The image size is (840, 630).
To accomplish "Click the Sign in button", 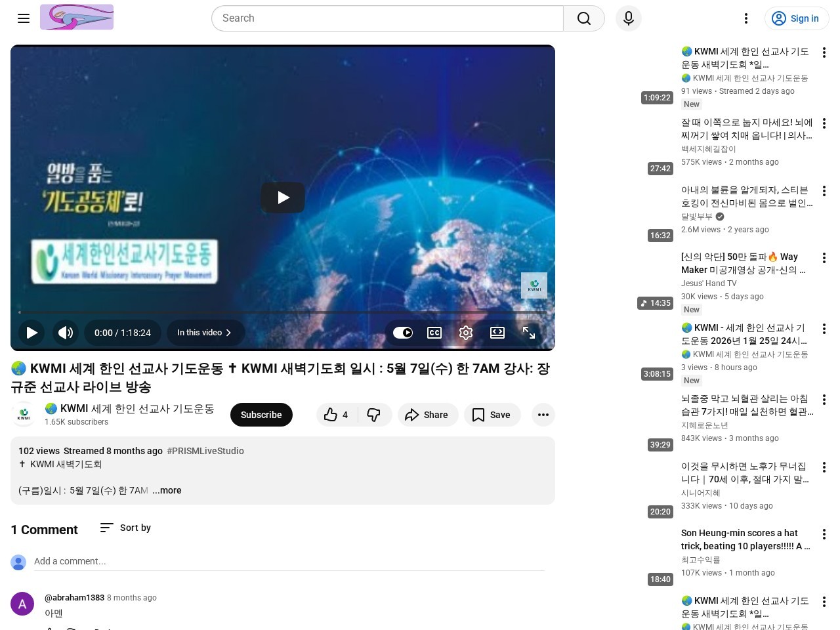I will coord(796,18).
